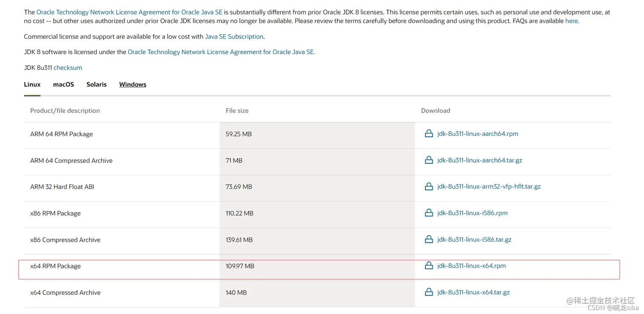Image resolution: width=644 pixels, height=314 pixels.
Task: Click the '71 MB' file size
Action: coord(234,160)
